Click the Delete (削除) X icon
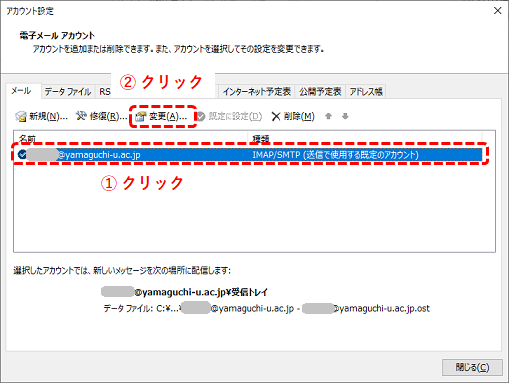 (x=276, y=116)
